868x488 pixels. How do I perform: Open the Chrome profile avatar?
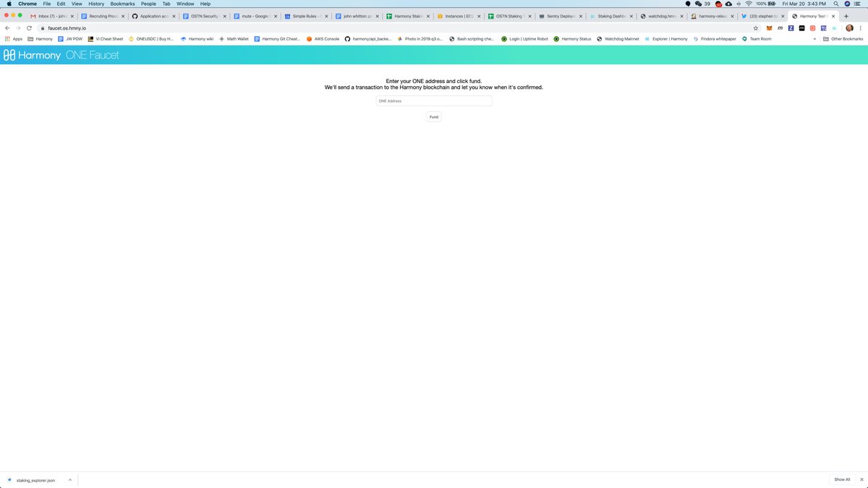click(850, 27)
